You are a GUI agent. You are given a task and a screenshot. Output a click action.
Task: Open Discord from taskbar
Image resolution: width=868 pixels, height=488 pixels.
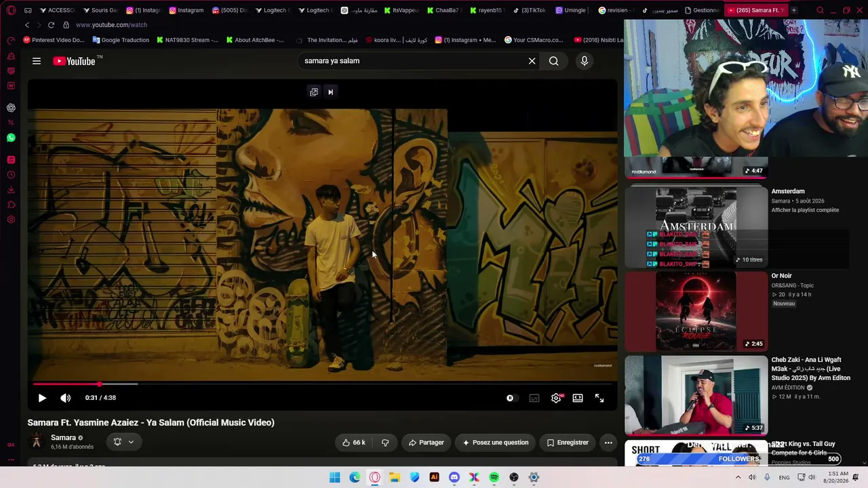[x=454, y=477]
